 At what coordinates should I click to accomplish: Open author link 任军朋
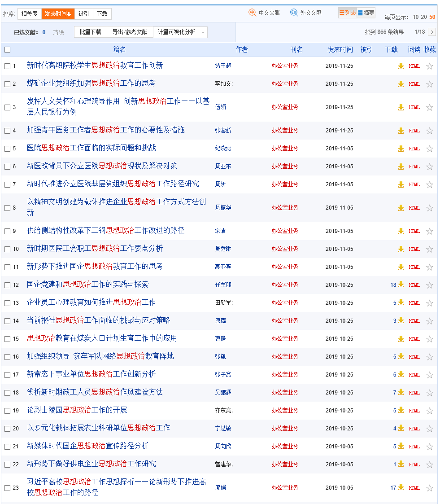pyautogui.click(x=223, y=285)
